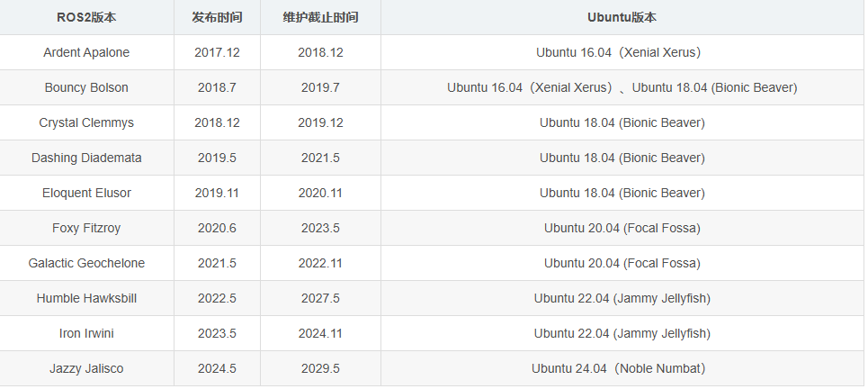Screen dimensions: 868x389
Task: Select the Iron Irwini cell
Action: pyautogui.click(x=86, y=333)
